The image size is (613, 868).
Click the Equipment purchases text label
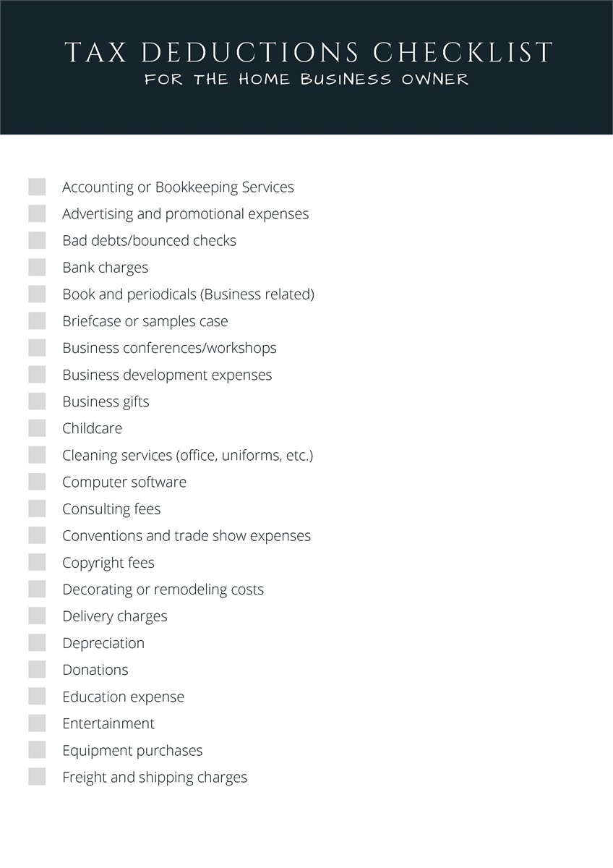132,751
